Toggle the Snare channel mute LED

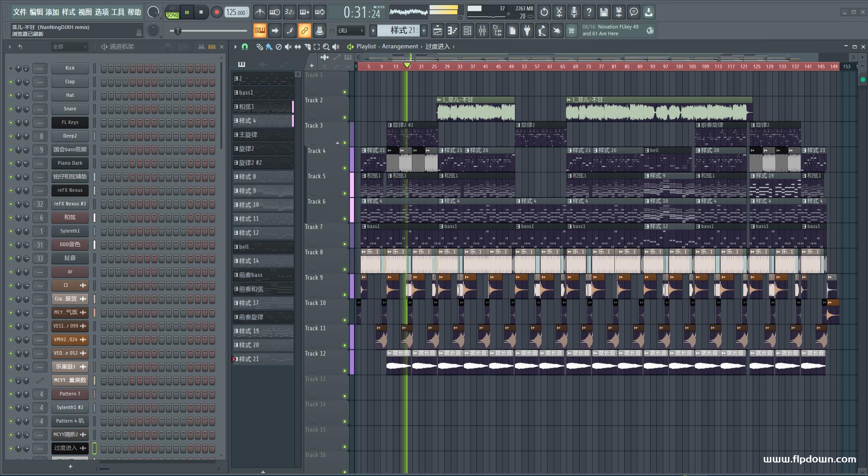click(11, 109)
